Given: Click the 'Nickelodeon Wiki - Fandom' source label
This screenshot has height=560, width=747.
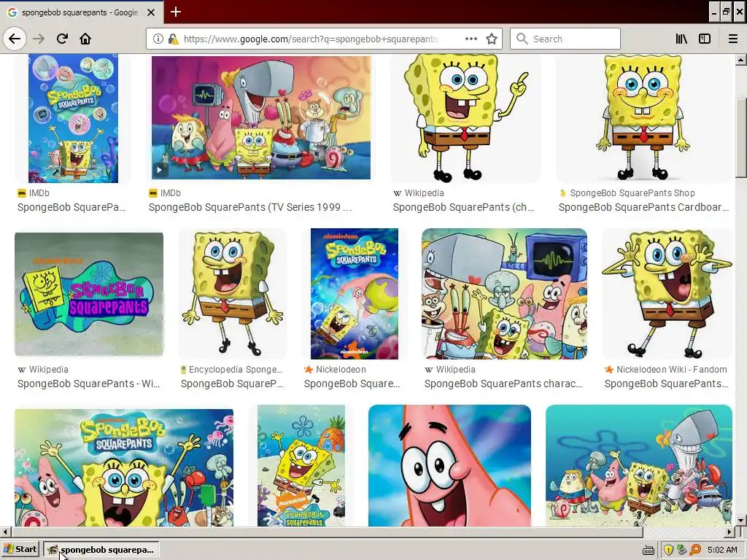Looking at the screenshot, I should point(672,369).
